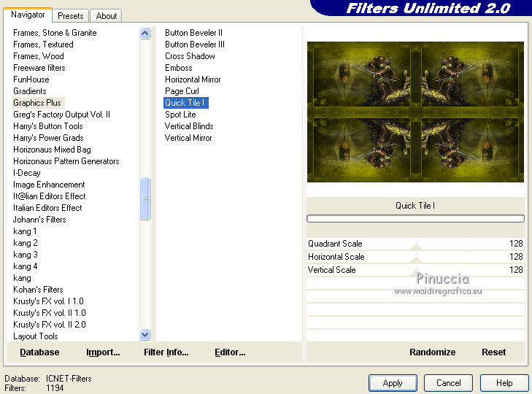Open the Database button
The image size is (532, 394).
pos(39,352)
